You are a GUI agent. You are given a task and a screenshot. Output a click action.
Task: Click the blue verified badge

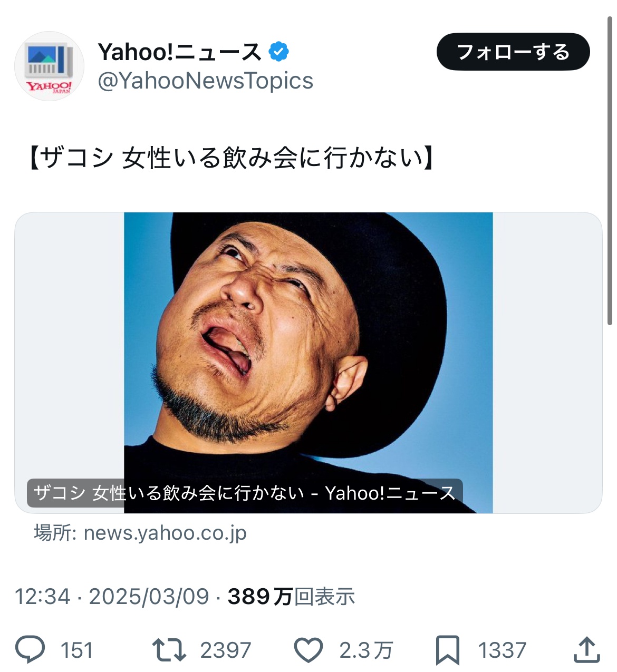coord(279,52)
